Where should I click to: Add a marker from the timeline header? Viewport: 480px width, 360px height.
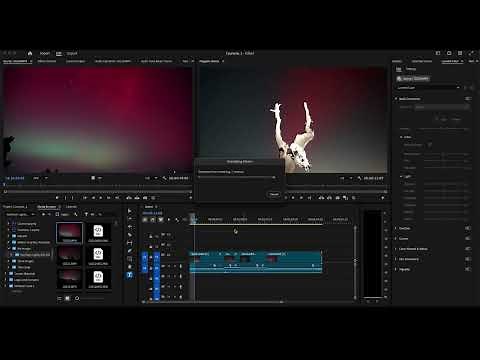[x=169, y=220]
